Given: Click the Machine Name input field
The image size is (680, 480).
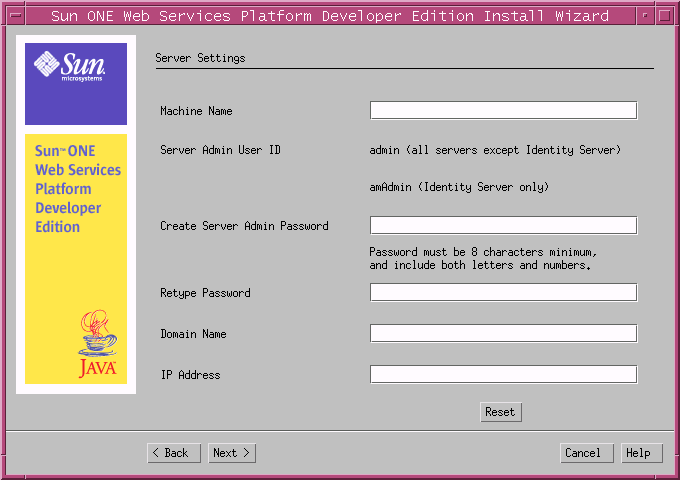Looking at the screenshot, I should pyautogui.click(x=503, y=111).
